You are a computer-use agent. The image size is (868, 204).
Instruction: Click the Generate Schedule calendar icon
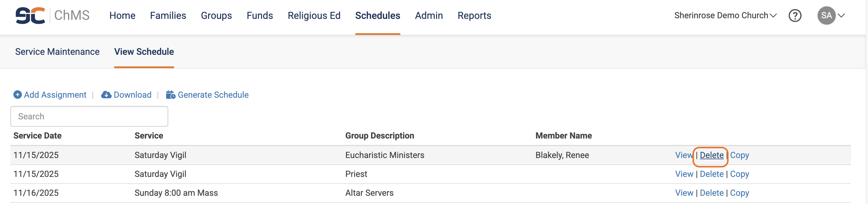(x=170, y=95)
